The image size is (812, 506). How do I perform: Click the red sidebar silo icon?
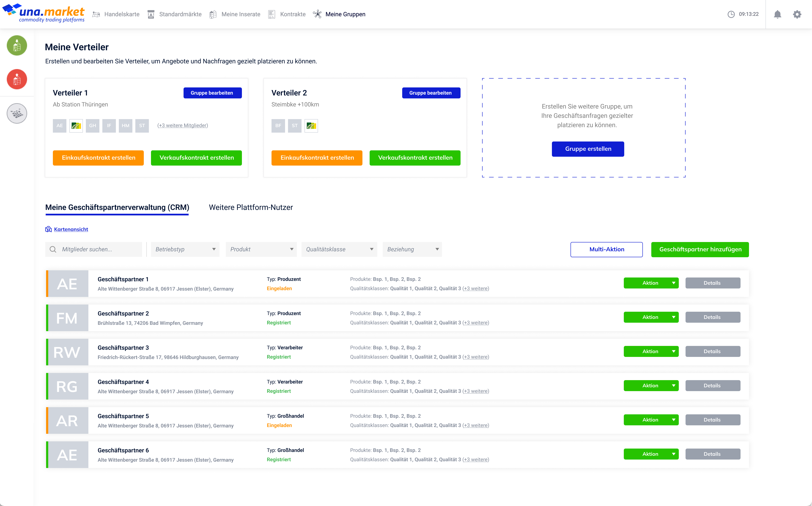(x=17, y=79)
